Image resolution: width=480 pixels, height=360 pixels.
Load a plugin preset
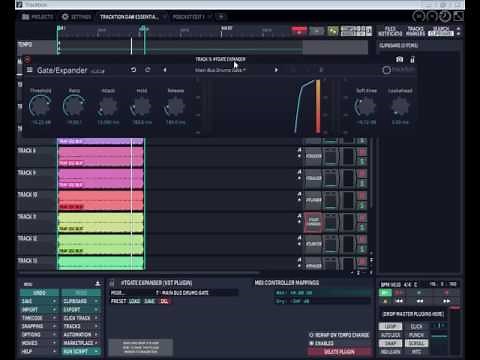click(x=134, y=301)
